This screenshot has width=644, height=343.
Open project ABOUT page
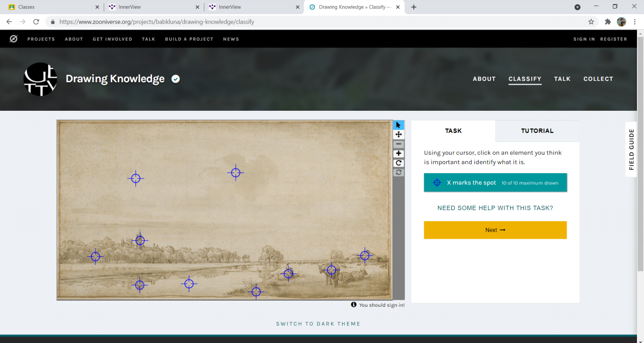point(484,79)
